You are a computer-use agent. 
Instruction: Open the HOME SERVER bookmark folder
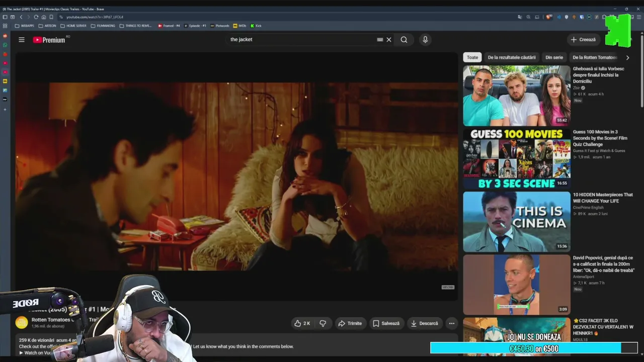[73, 26]
